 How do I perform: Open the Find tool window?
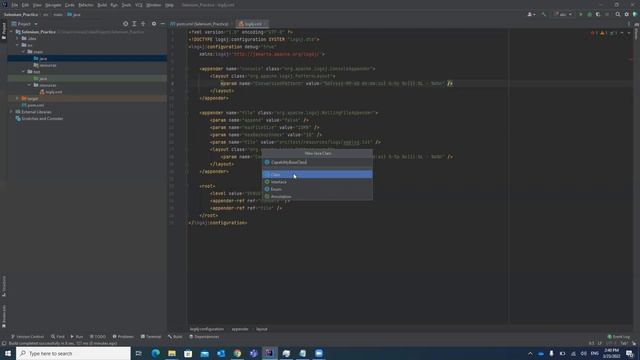[x=58, y=337]
